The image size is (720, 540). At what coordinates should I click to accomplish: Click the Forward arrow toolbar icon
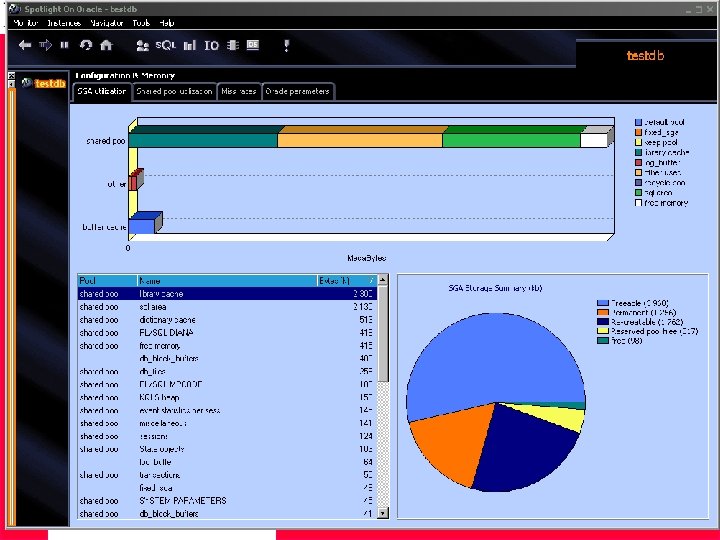click(x=45, y=45)
